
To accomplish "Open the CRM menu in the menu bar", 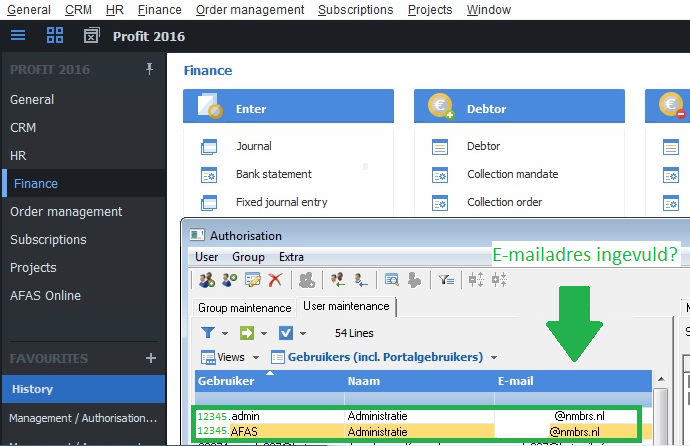I will click(x=78, y=10).
